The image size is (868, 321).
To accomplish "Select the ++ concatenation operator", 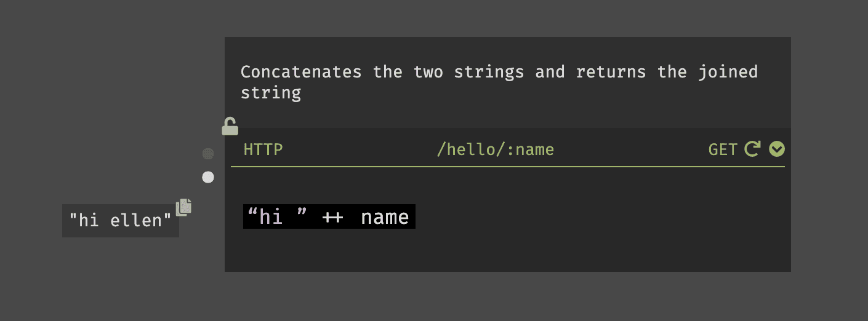I will pyautogui.click(x=332, y=217).
